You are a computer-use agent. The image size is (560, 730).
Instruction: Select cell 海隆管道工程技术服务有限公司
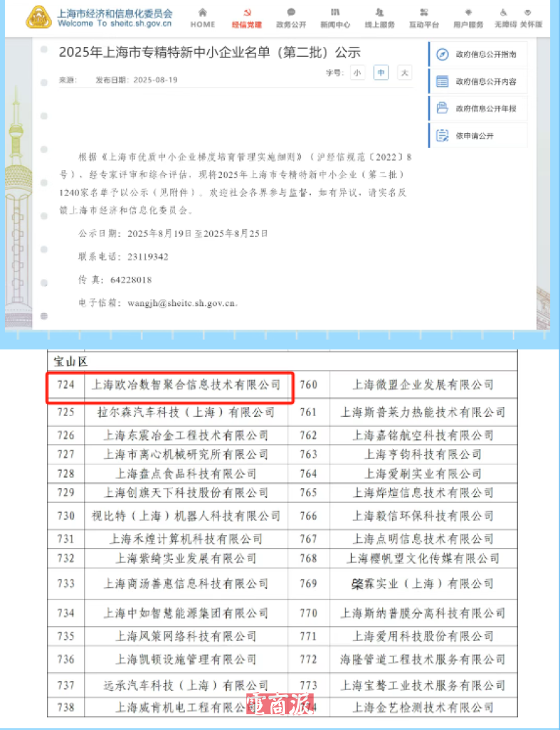pyautogui.click(x=423, y=659)
